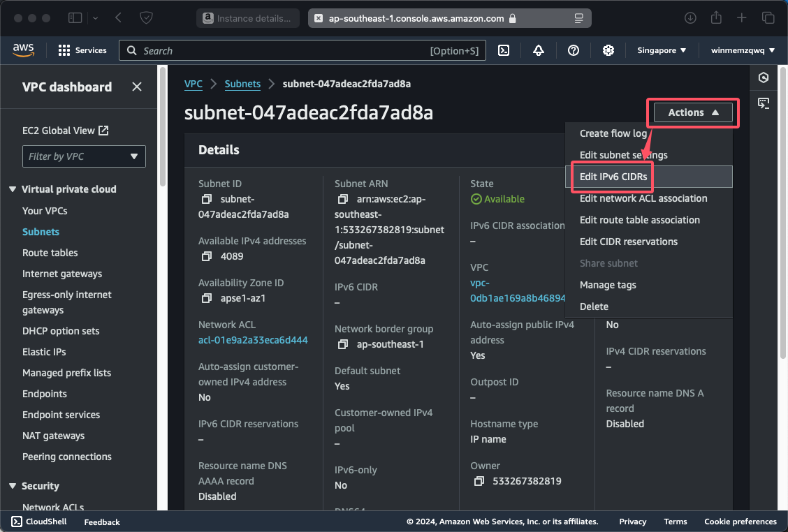Open Egress-only internet gateways
The width and height of the screenshot is (788, 532).
click(67, 302)
